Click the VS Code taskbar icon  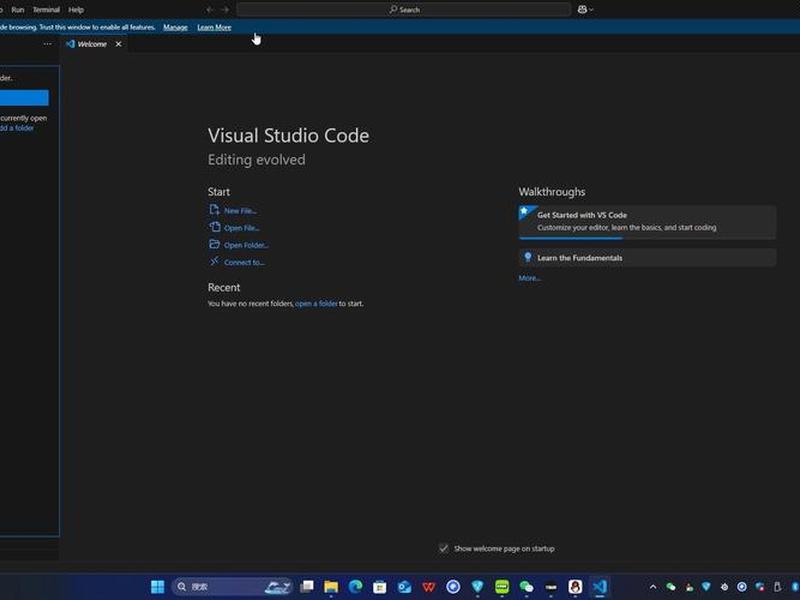(599, 587)
